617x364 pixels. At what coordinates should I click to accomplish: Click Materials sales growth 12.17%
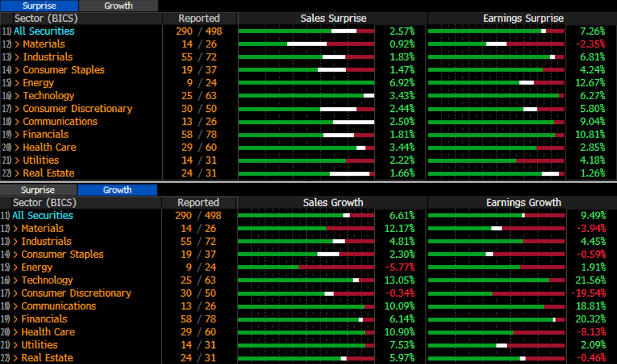coord(399,228)
